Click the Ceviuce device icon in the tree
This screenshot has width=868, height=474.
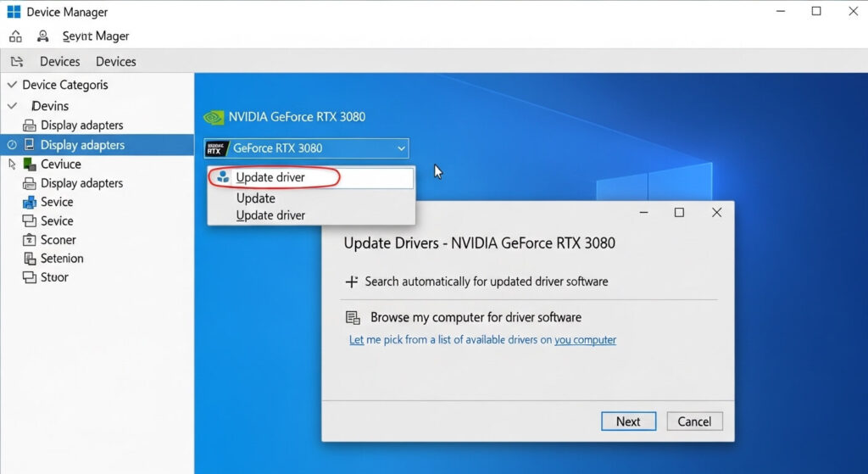[30, 164]
